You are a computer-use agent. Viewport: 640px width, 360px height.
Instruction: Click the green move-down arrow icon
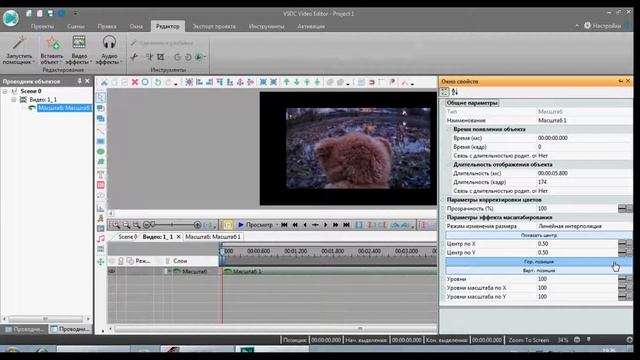pos(297,82)
